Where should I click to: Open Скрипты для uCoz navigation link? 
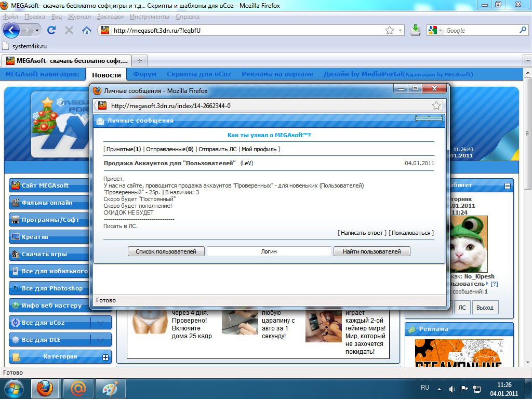click(x=199, y=74)
